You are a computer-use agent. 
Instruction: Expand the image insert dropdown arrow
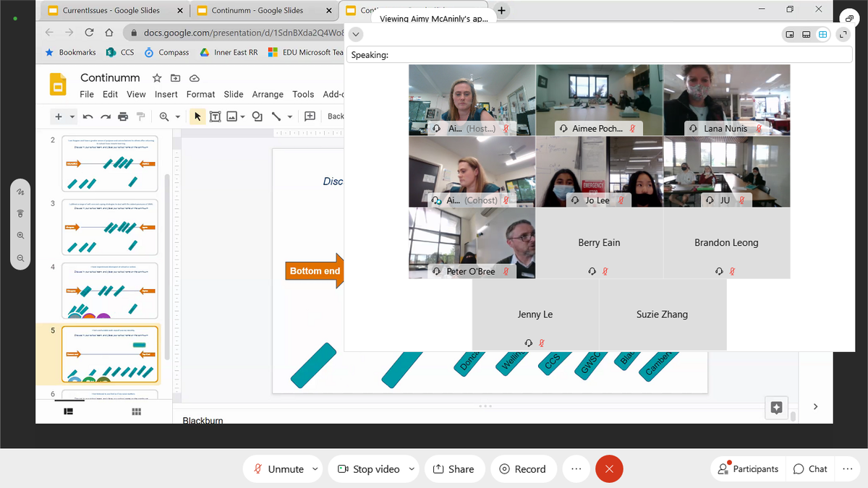coord(242,116)
